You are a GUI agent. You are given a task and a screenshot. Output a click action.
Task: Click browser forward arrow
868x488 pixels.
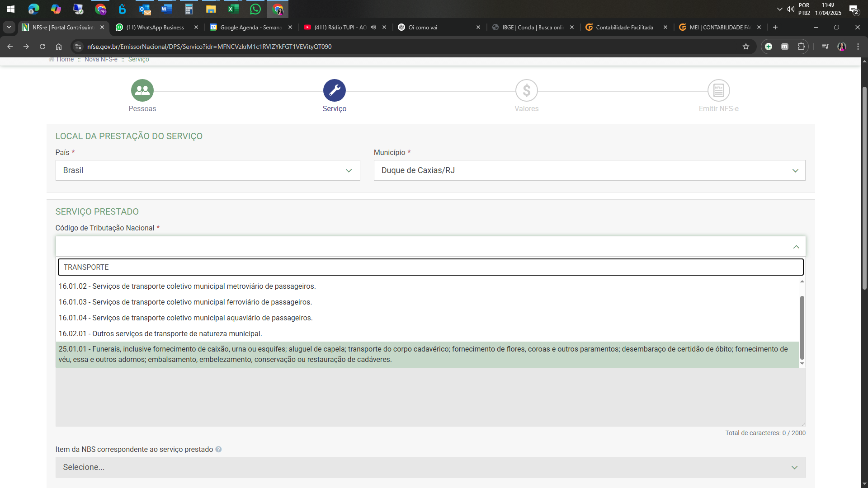26,47
